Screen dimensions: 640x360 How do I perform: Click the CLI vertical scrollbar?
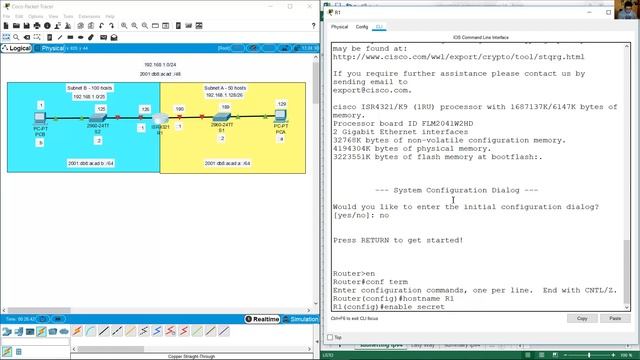coord(627,177)
